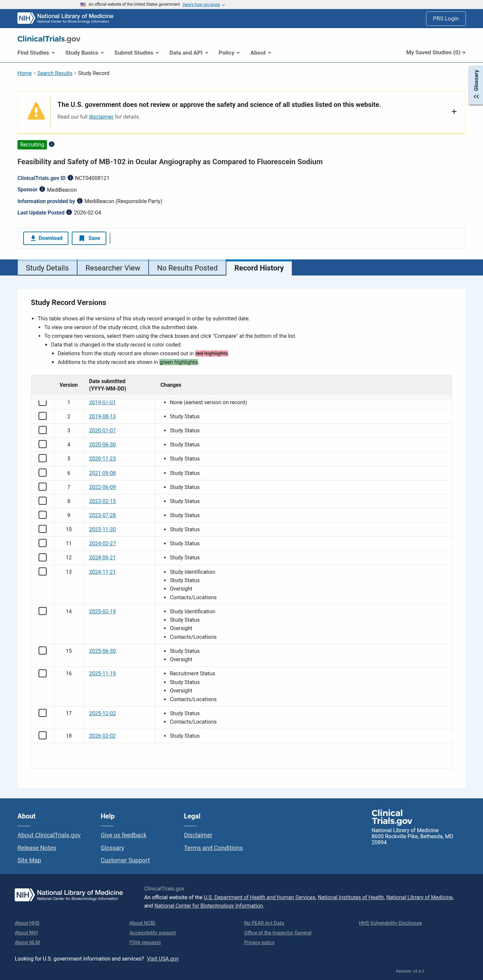Tick the checkbox for version 18

(x=43, y=735)
